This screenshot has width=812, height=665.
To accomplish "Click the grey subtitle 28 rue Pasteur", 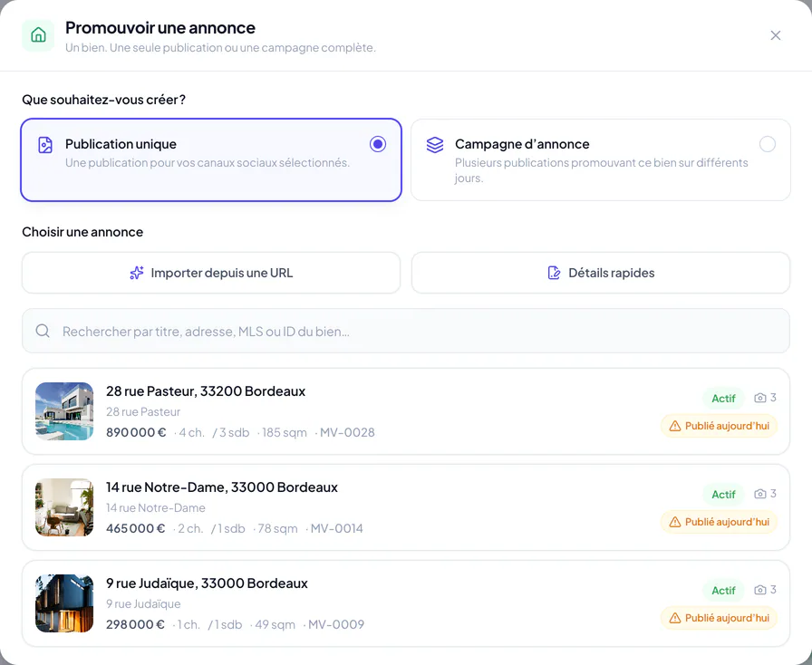I will (143, 411).
